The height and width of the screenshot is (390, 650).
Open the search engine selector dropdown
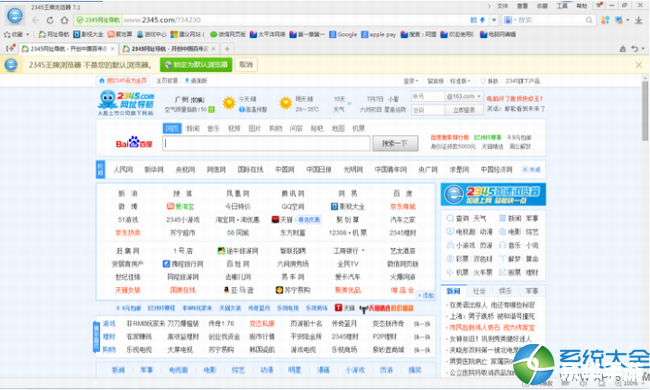tap(509, 20)
